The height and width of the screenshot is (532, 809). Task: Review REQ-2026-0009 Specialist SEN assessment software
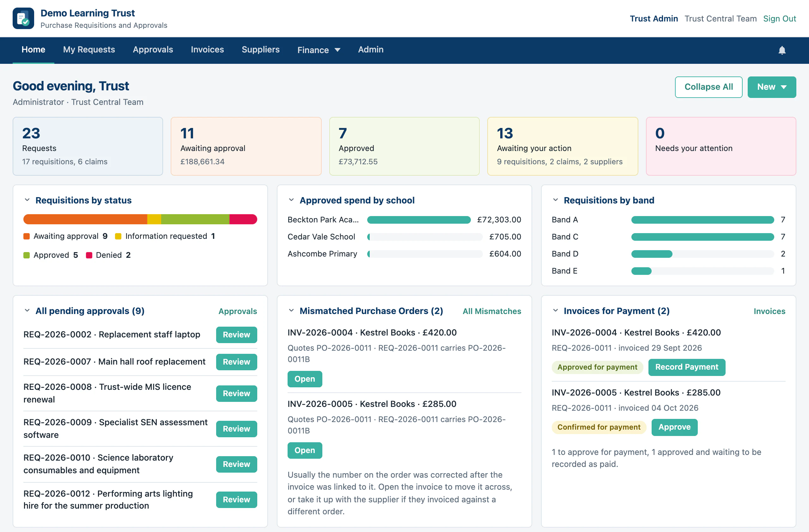(x=237, y=429)
